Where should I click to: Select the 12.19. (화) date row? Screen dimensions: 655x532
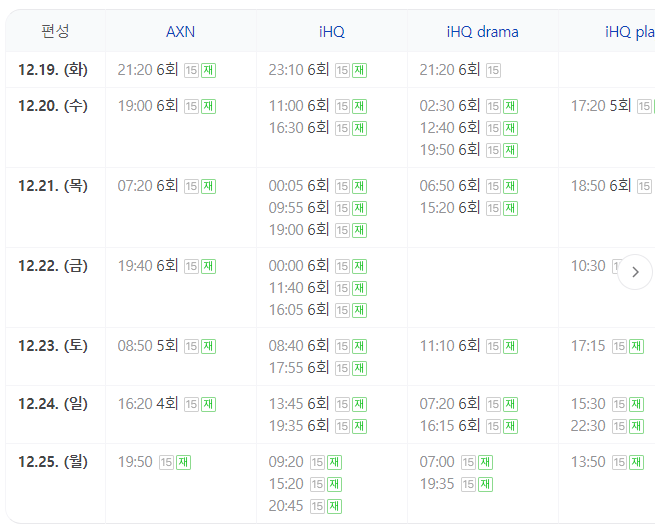pyautogui.click(x=53, y=70)
